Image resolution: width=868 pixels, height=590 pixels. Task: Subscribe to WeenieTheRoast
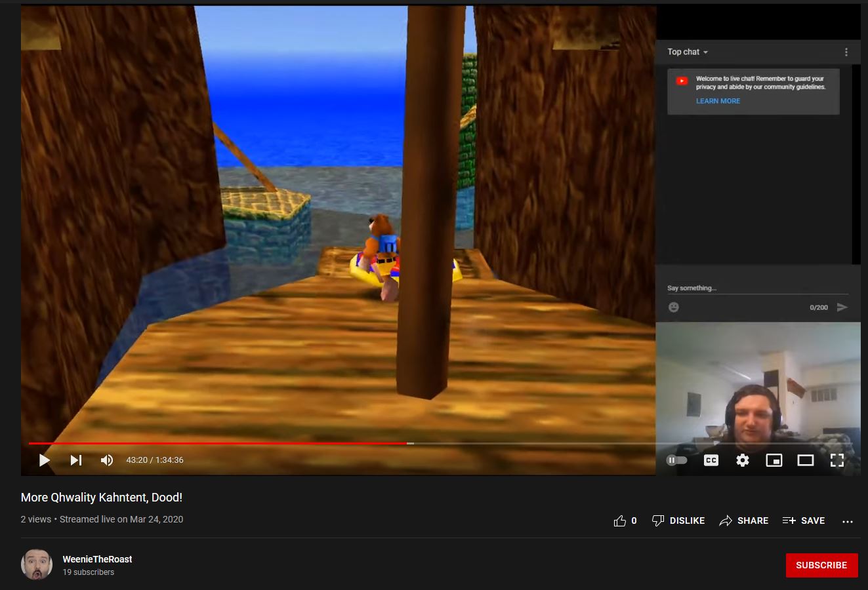821,565
